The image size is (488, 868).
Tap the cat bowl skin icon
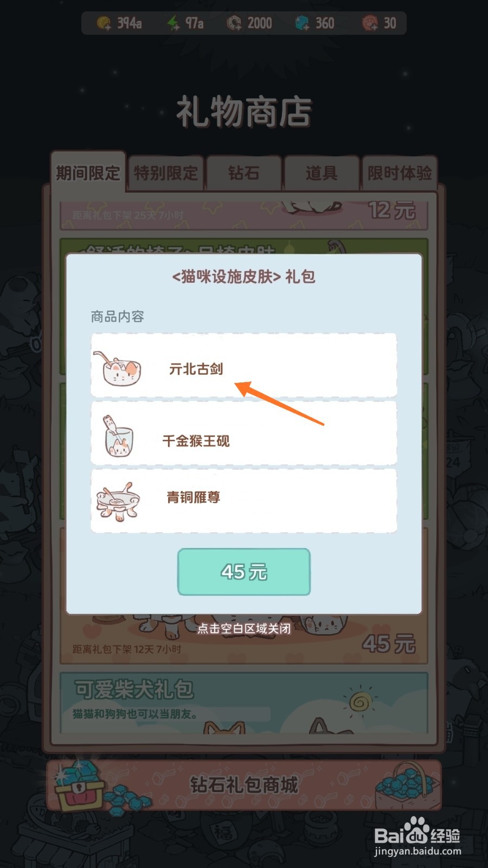[118, 368]
